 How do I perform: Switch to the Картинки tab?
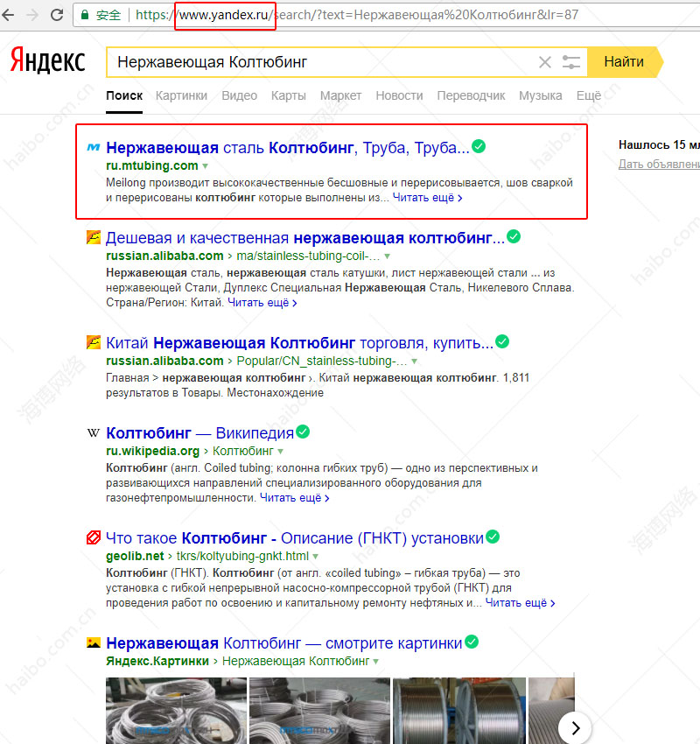[x=181, y=95]
